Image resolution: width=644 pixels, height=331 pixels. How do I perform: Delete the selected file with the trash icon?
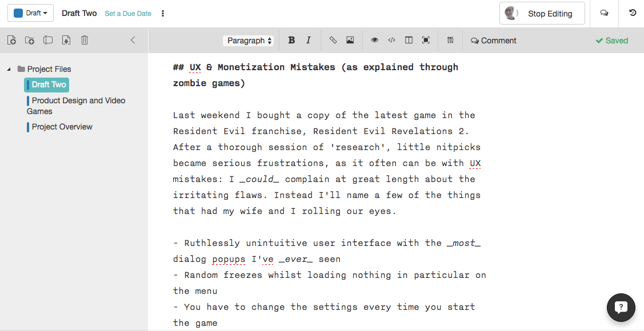tap(85, 41)
